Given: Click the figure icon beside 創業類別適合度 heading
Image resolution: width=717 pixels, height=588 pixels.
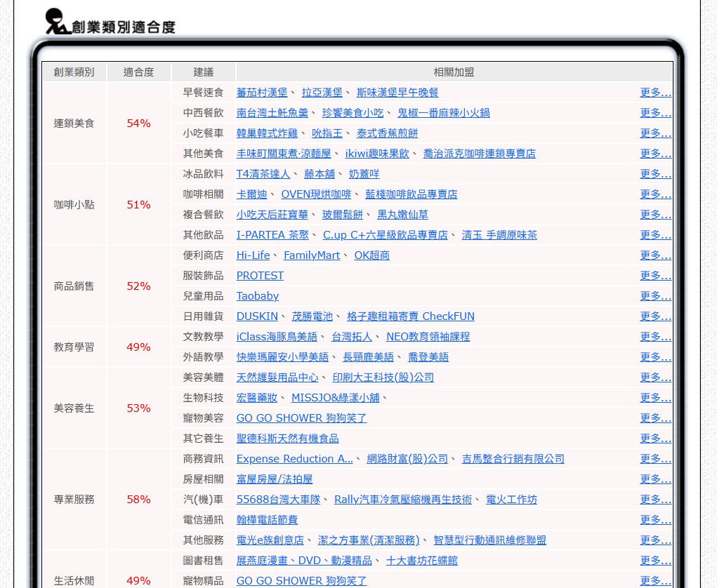Looking at the screenshot, I should [57, 22].
